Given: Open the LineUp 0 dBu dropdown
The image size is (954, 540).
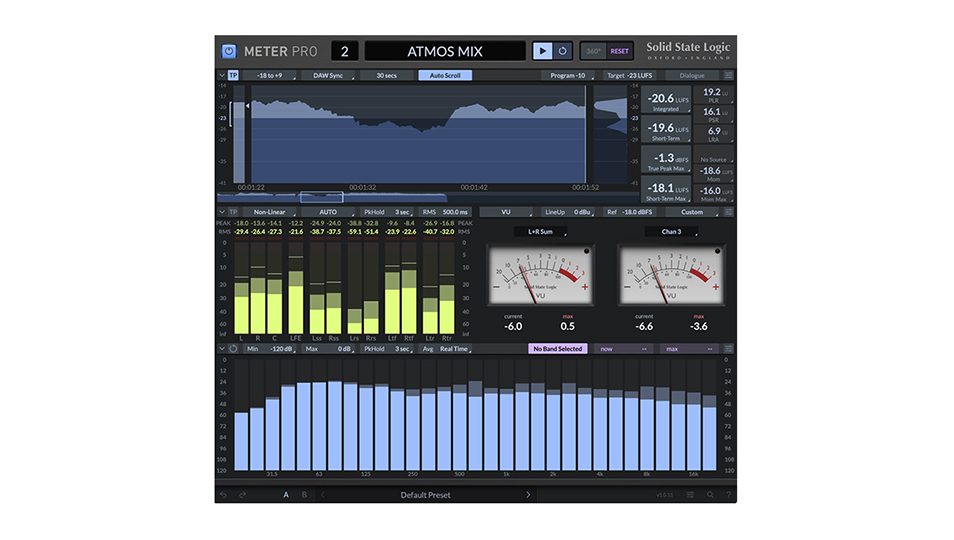Looking at the screenshot, I should [x=568, y=212].
